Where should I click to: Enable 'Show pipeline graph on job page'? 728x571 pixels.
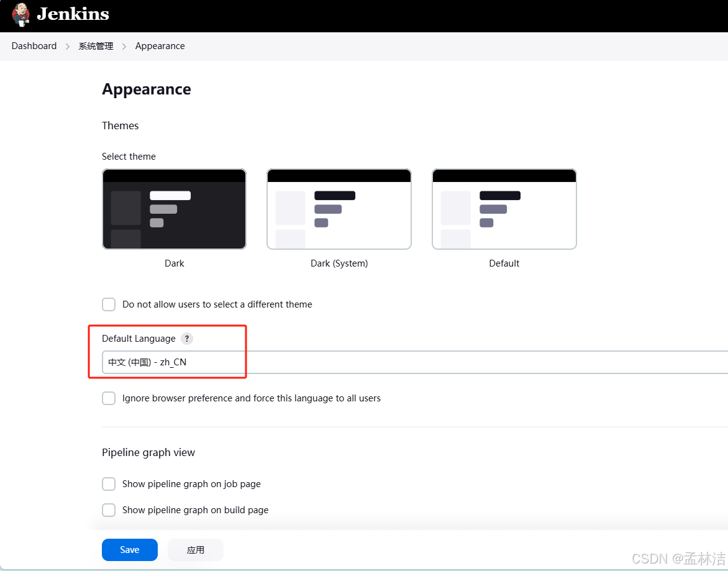(x=109, y=484)
